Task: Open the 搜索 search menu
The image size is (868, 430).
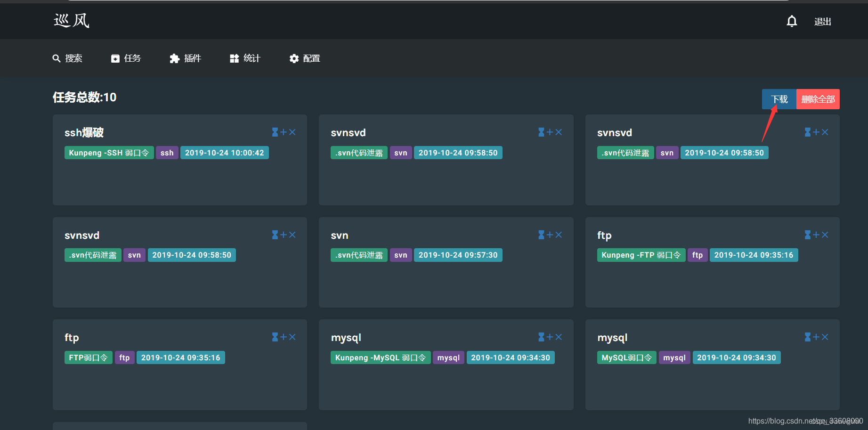Action: point(67,58)
